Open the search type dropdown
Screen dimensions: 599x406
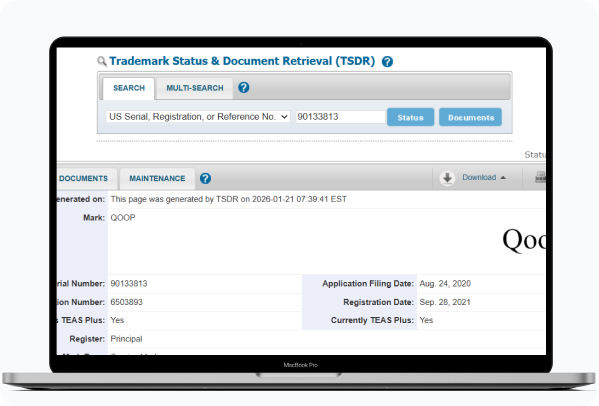pos(198,117)
